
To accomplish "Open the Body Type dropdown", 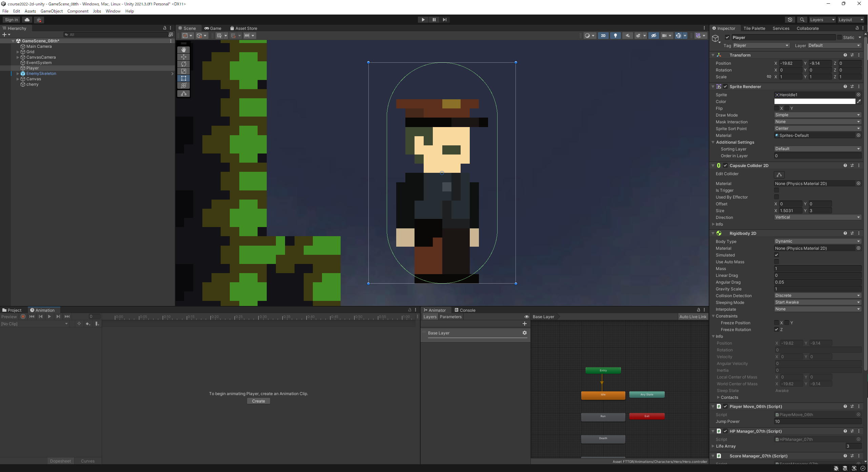I will pos(817,241).
